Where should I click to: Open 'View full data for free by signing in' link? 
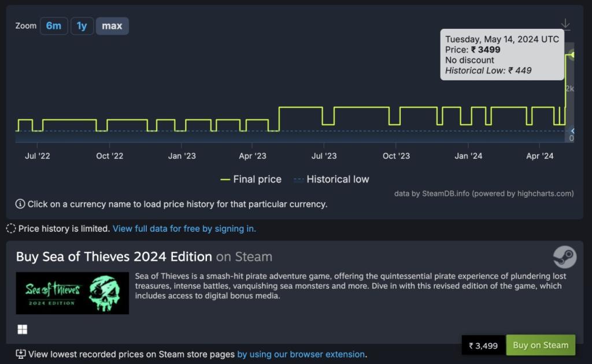point(184,228)
